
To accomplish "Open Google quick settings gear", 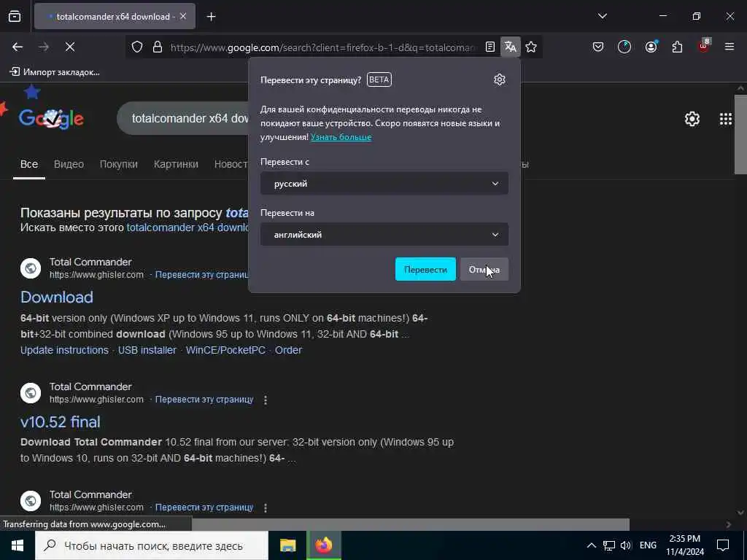I will point(692,119).
